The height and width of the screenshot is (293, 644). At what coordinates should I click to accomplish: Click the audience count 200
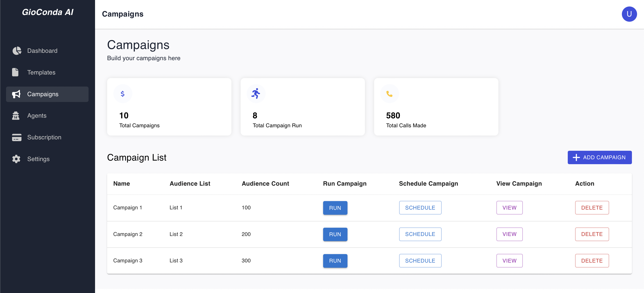click(x=246, y=234)
